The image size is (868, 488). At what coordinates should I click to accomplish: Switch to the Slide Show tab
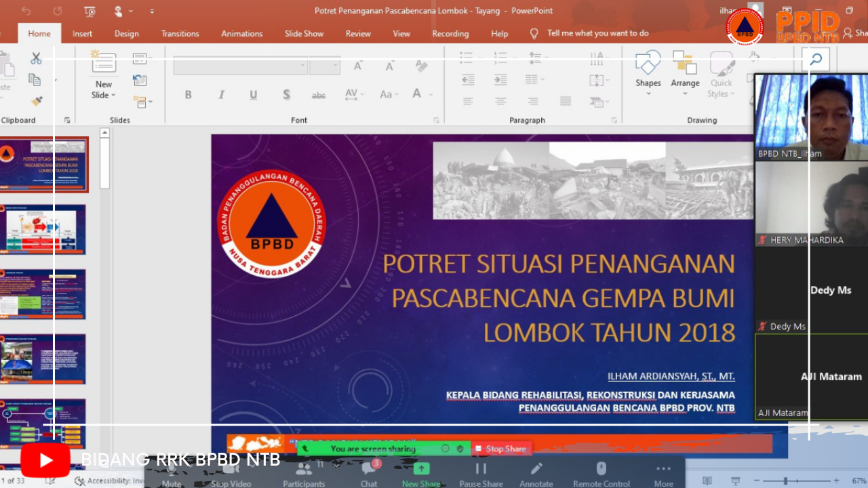304,33
